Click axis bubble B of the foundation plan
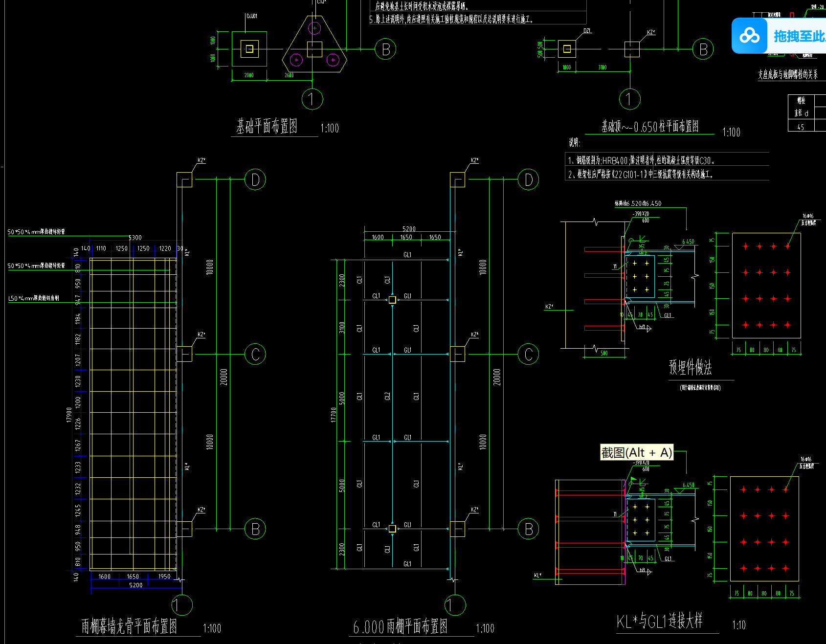Viewport: 826px width, 644px height. (x=385, y=49)
